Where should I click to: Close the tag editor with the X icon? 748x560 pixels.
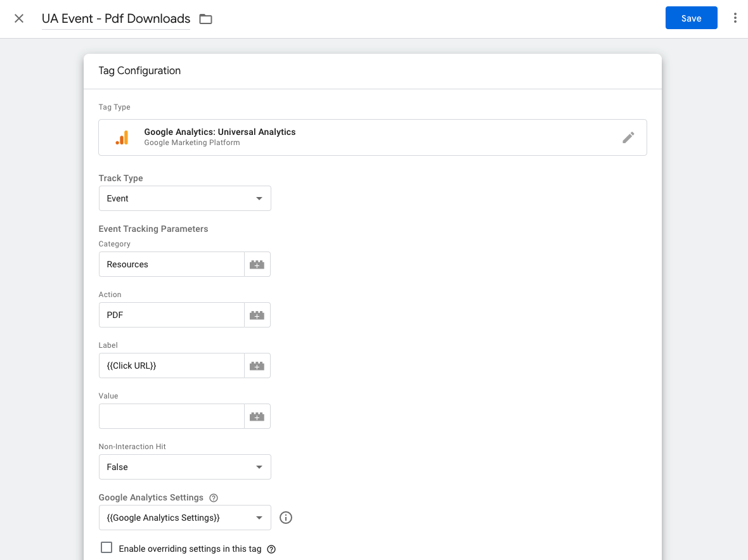[x=19, y=18]
